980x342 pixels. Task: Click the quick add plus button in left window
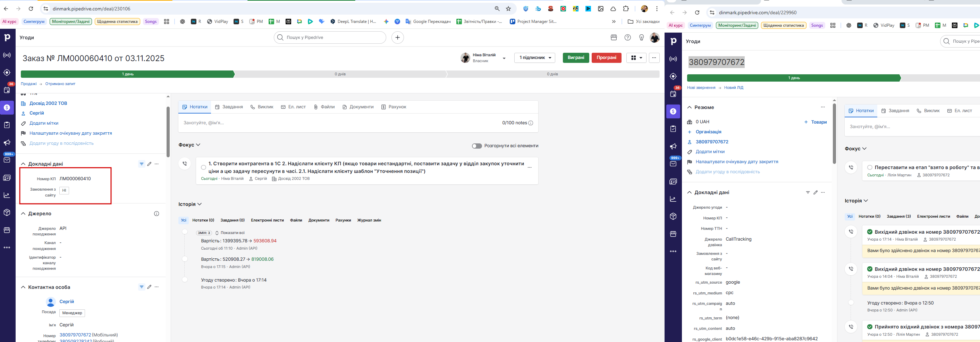click(398, 37)
